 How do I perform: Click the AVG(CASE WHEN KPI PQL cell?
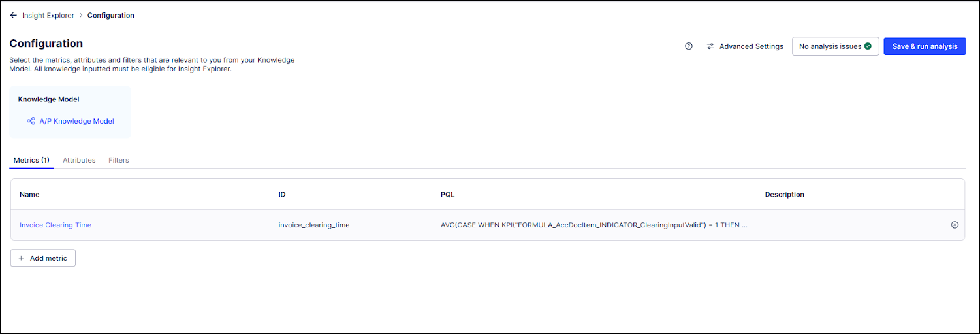pyautogui.click(x=594, y=225)
